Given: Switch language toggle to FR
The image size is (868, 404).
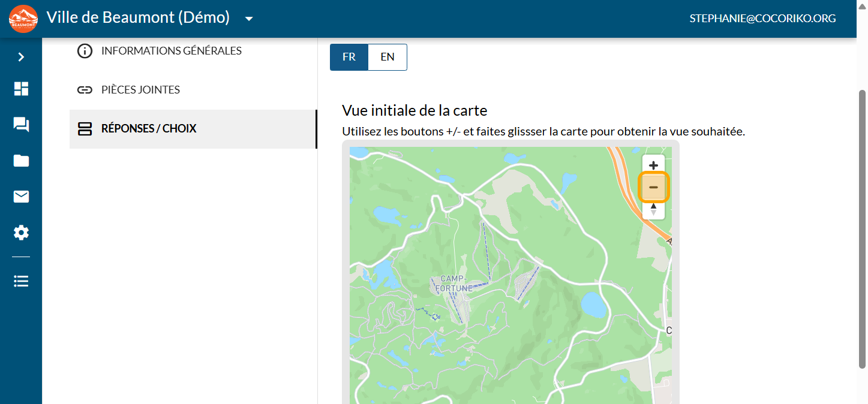Looking at the screenshot, I should click(349, 57).
